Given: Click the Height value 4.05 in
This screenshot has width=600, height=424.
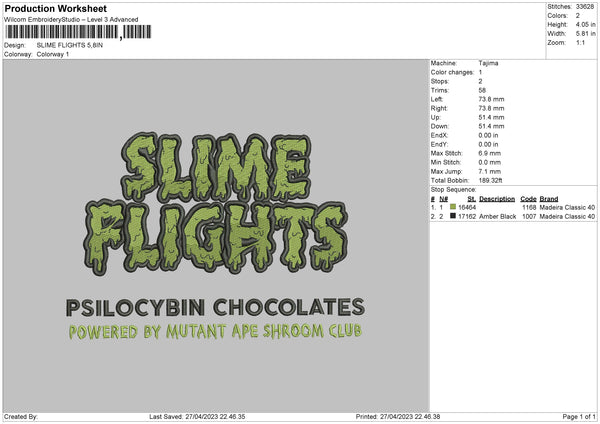Looking at the screenshot, I should tap(585, 24).
